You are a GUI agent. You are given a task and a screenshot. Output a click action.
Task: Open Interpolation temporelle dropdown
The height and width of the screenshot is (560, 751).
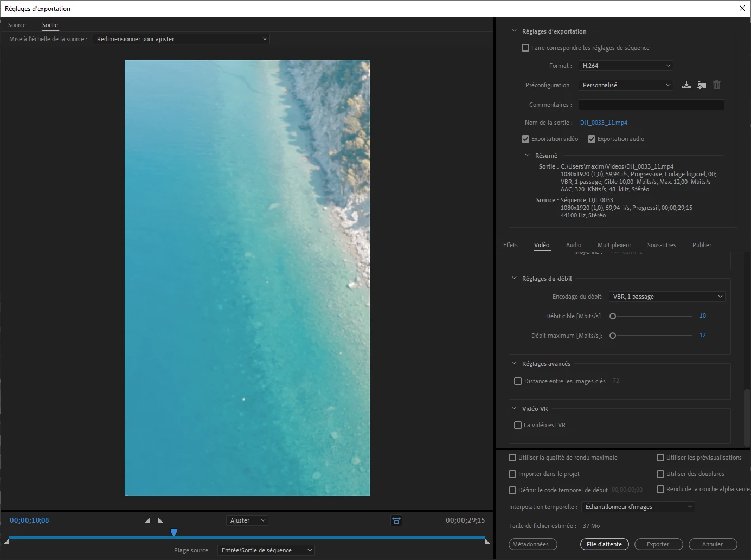tap(638, 507)
